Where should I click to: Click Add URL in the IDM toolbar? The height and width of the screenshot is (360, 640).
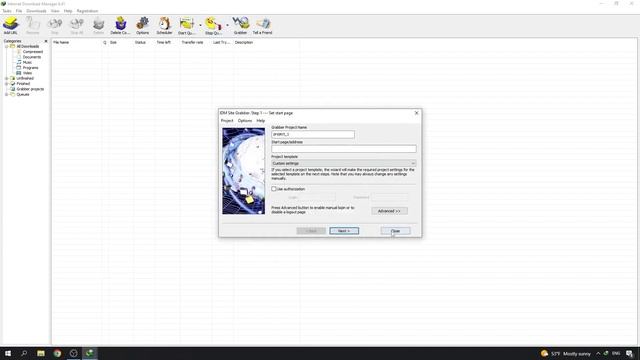pyautogui.click(x=11, y=26)
